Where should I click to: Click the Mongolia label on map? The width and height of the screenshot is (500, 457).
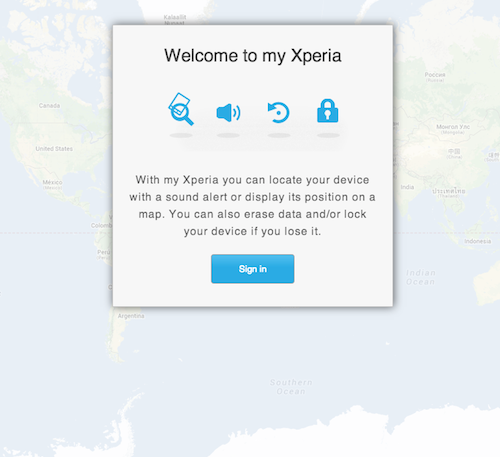tap(453, 129)
